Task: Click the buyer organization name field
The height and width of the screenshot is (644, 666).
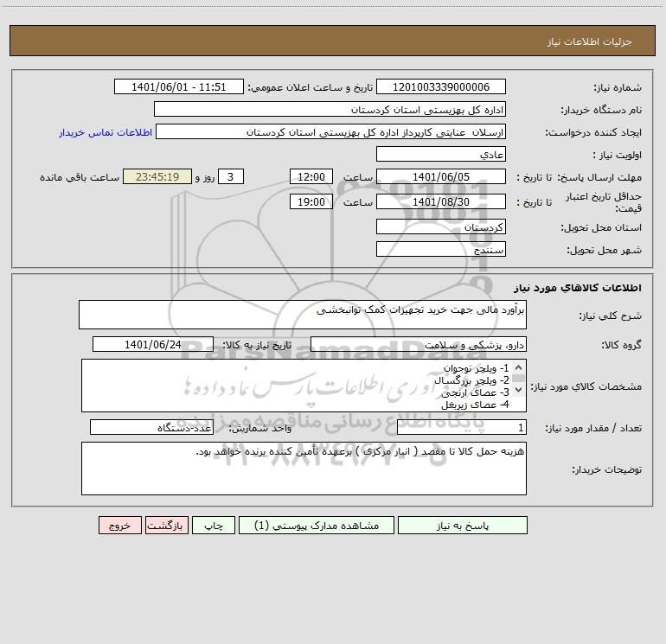Action: click(x=330, y=109)
